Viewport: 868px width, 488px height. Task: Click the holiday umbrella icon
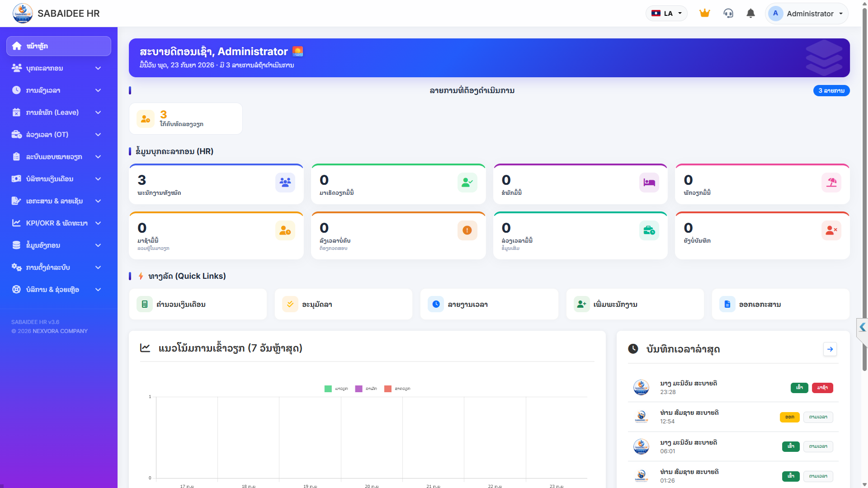click(831, 183)
